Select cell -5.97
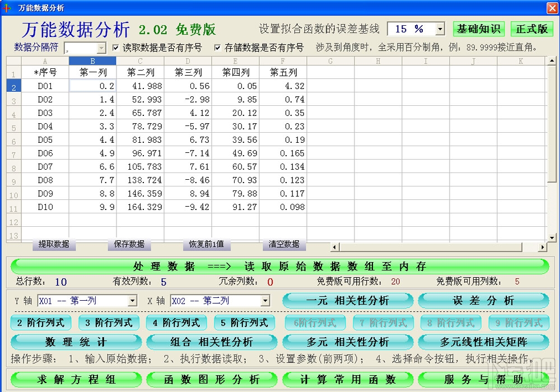Viewport: 560px width, 392px height. pos(188,127)
